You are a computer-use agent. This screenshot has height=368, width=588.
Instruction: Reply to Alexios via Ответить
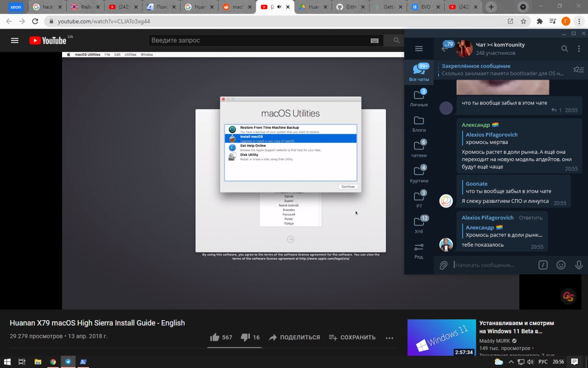point(531,218)
